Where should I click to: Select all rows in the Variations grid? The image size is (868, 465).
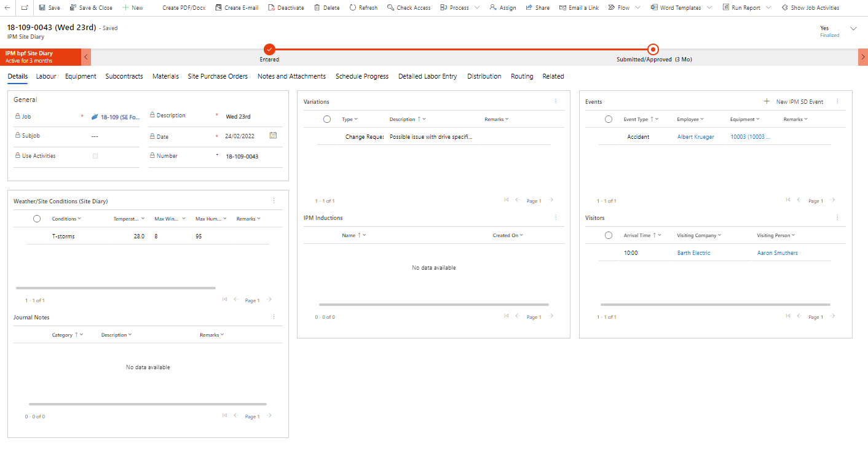pos(326,119)
